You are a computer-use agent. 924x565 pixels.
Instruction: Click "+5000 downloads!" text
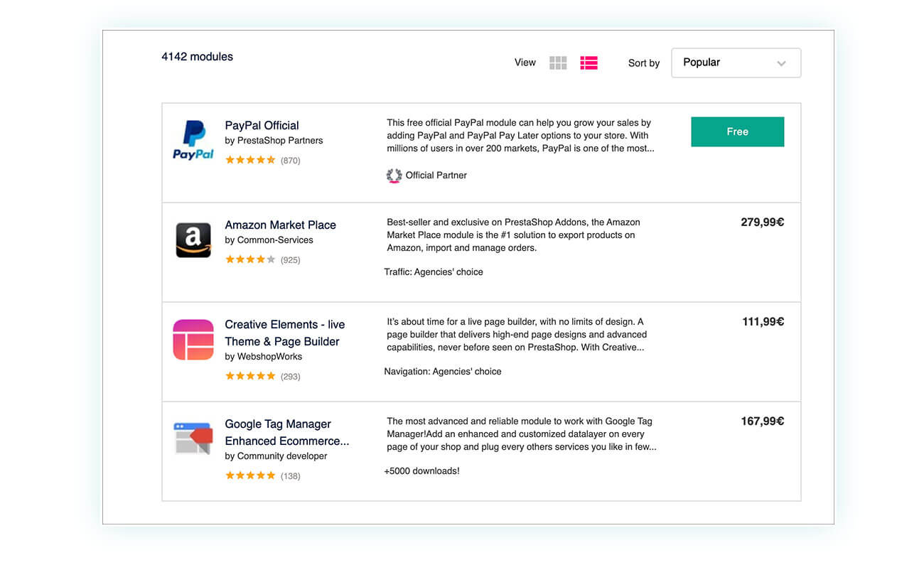click(421, 471)
